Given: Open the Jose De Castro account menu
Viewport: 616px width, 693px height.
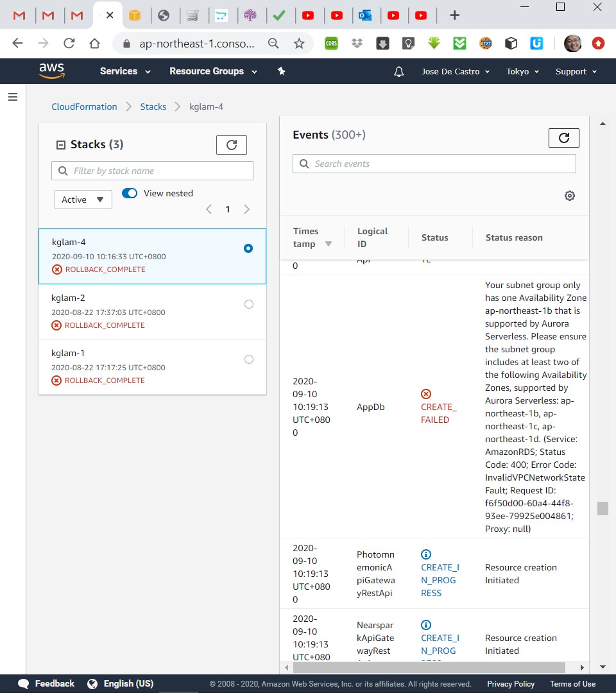Looking at the screenshot, I should (x=456, y=71).
